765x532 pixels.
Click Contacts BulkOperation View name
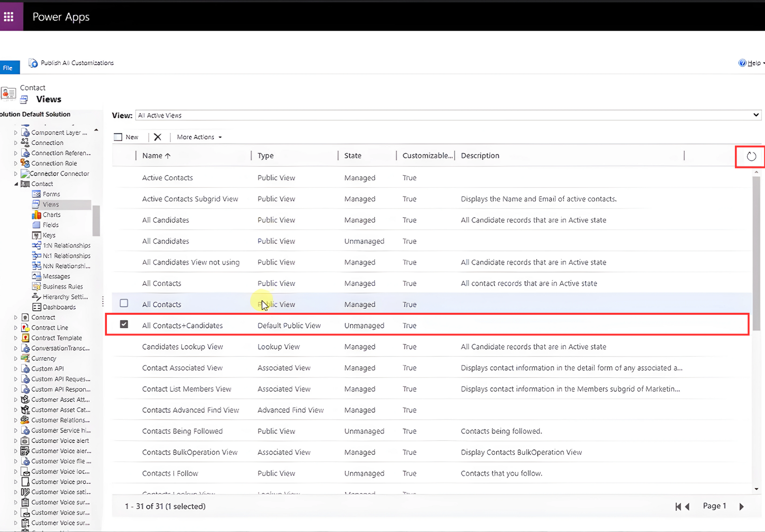[190, 452]
